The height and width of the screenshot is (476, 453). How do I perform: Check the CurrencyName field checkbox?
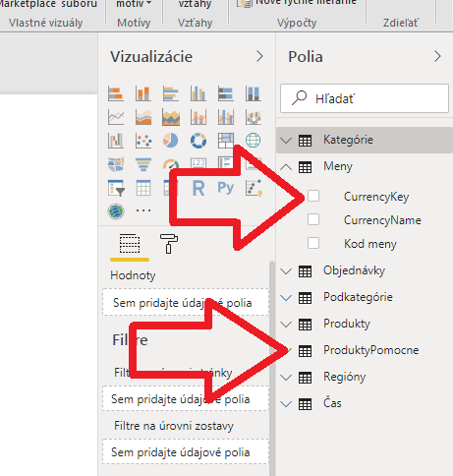point(313,219)
